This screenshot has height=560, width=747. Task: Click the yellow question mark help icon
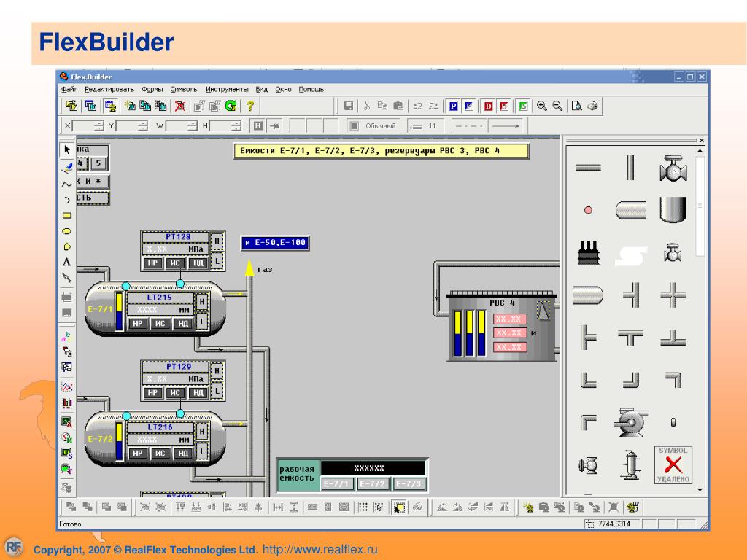click(250, 106)
